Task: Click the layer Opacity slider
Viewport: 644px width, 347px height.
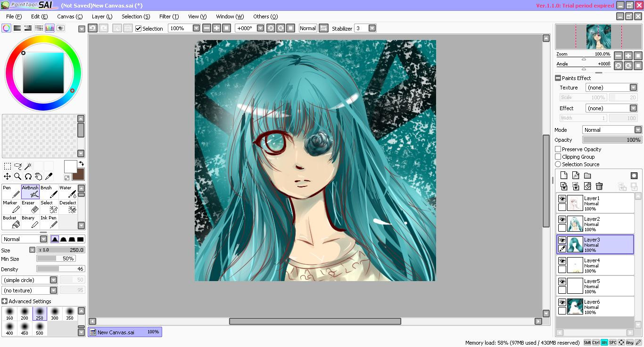Action: click(612, 140)
